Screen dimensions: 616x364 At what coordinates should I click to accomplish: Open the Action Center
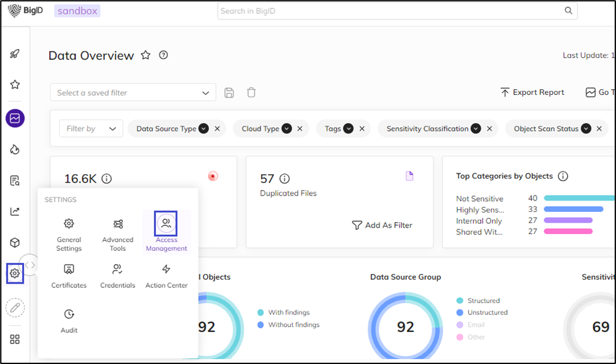pos(166,275)
